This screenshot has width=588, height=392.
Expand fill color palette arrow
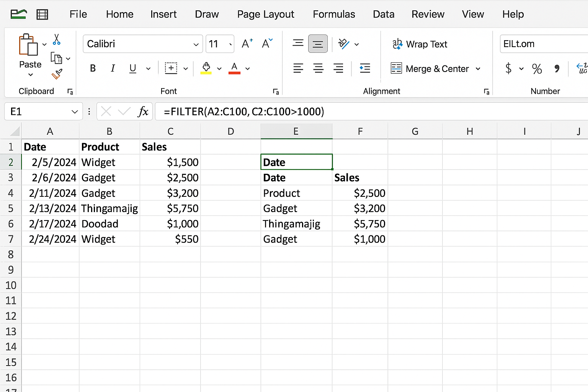pyautogui.click(x=219, y=69)
